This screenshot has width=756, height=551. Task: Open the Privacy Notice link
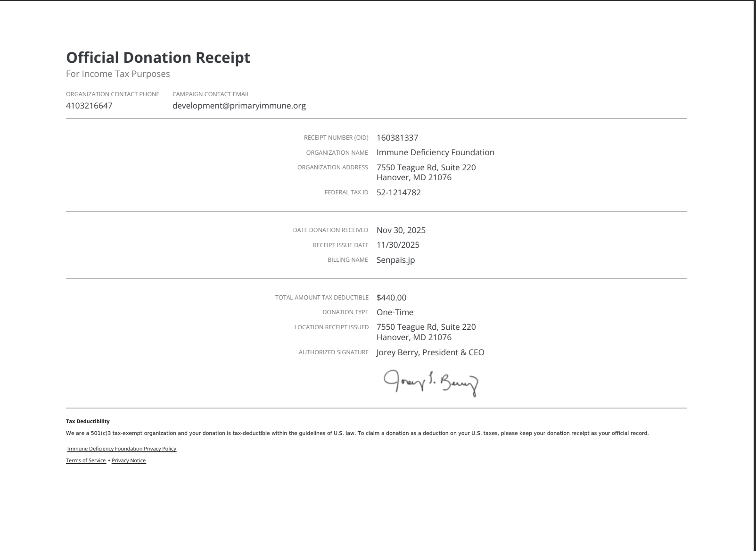[129, 460]
